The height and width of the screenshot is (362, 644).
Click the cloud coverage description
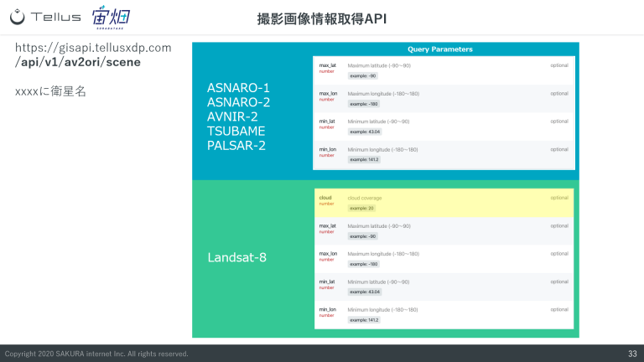click(364, 198)
